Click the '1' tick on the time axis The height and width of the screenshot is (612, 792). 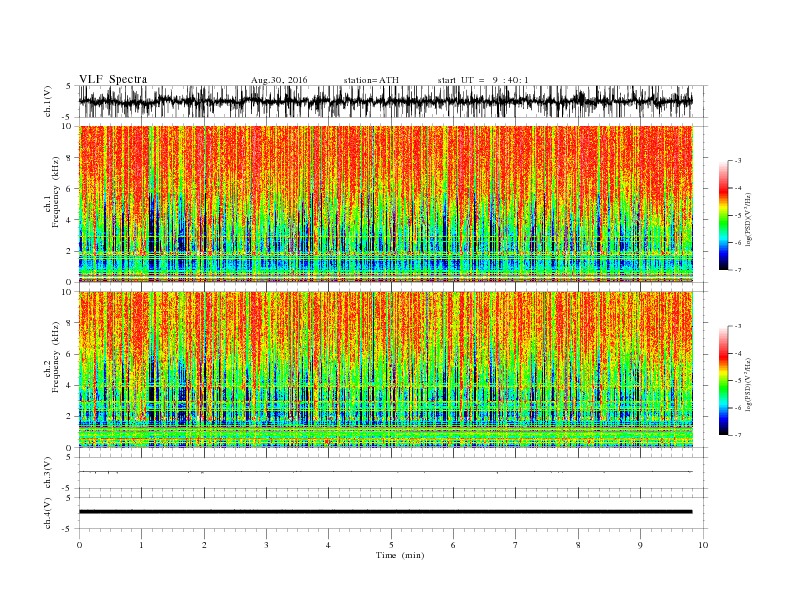141,545
